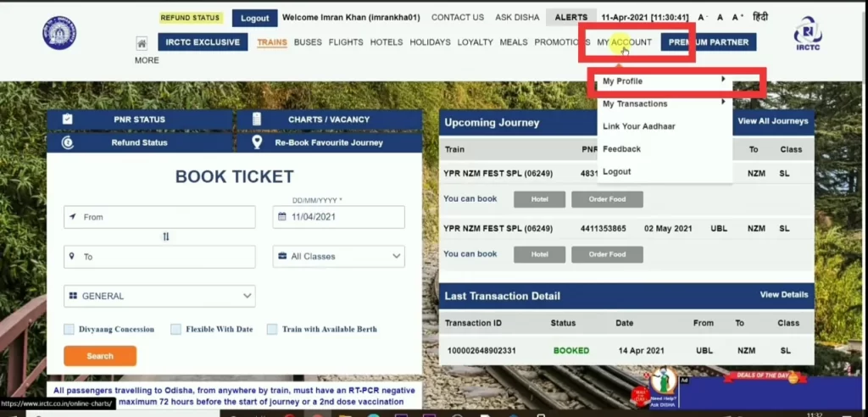This screenshot has width=868, height=417.
Task: Click the Charts / Vacancy document icon
Action: tap(256, 119)
